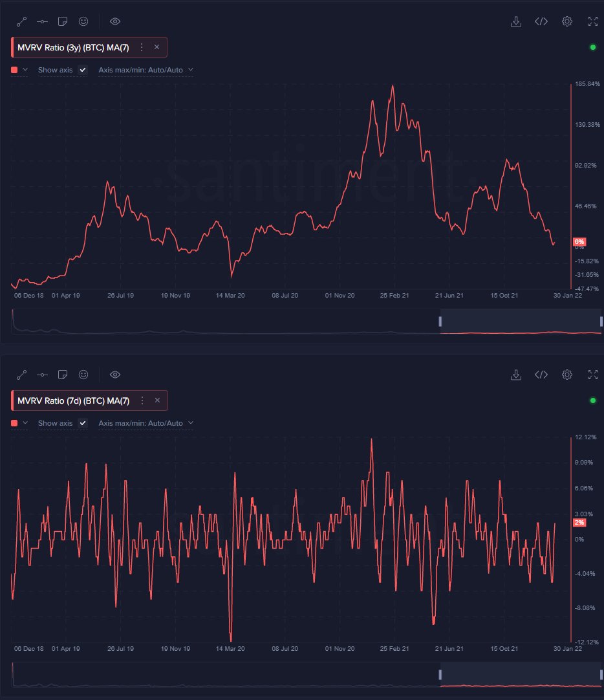Select line drawing tool in 7d chart
Image resolution: width=604 pixels, height=700 pixels.
pos(21,375)
